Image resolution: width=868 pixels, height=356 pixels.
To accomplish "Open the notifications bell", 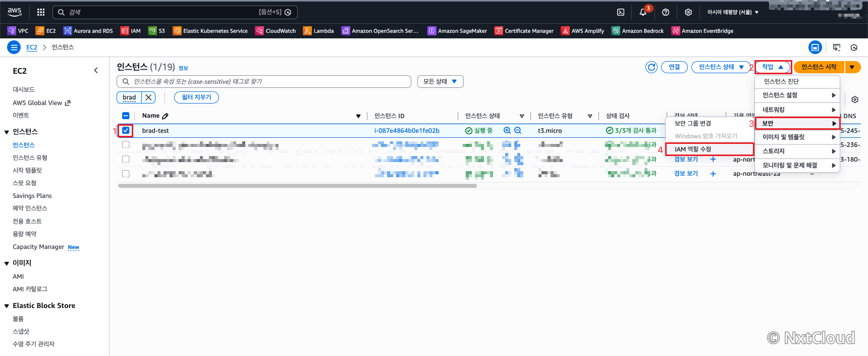I will click(643, 12).
